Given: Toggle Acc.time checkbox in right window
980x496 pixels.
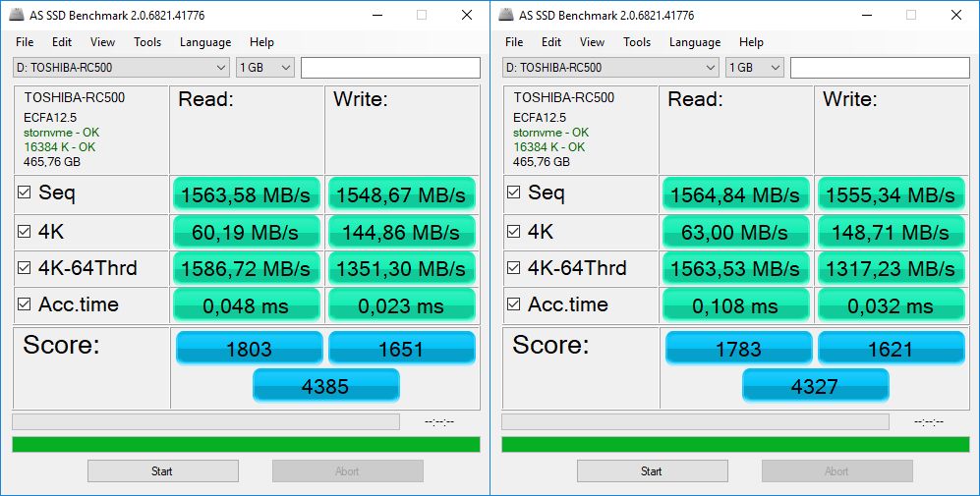Looking at the screenshot, I should coord(513,304).
